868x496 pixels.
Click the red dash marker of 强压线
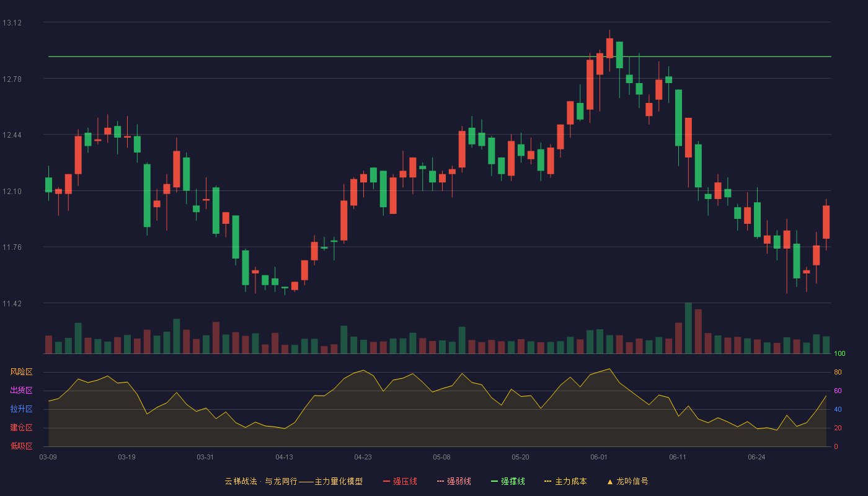coord(387,481)
